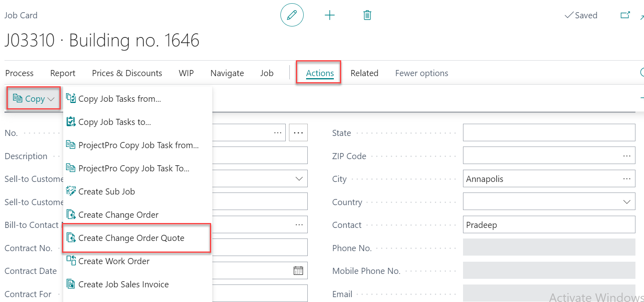Image resolution: width=644 pixels, height=302 pixels.
Task: Open the calendar picker for Contract Date
Action: click(x=298, y=271)
